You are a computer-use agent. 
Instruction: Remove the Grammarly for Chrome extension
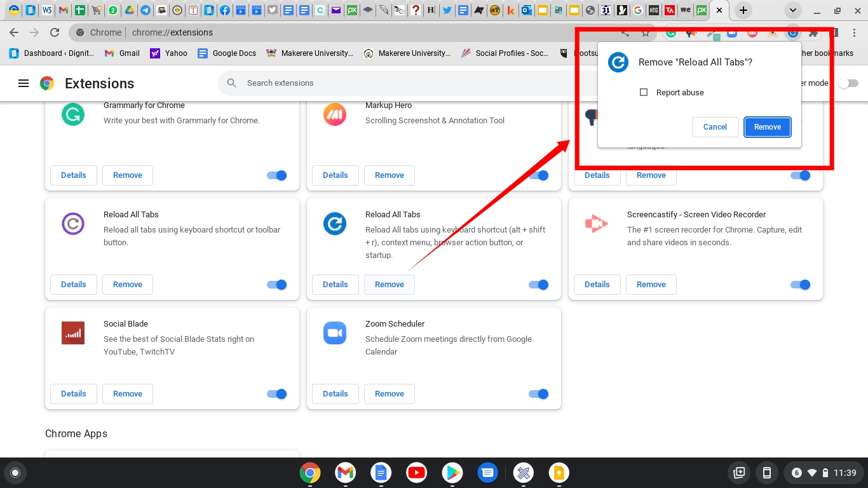click(x=128, y=175)
